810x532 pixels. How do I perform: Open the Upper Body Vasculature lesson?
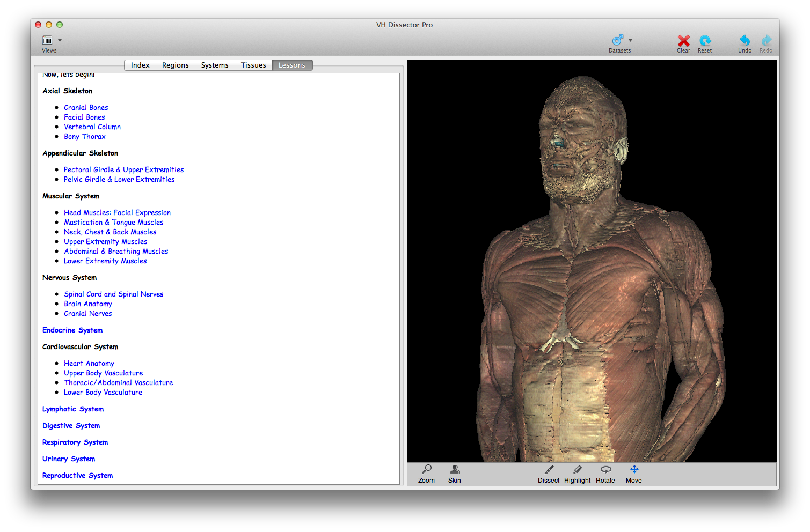(104, 373)
